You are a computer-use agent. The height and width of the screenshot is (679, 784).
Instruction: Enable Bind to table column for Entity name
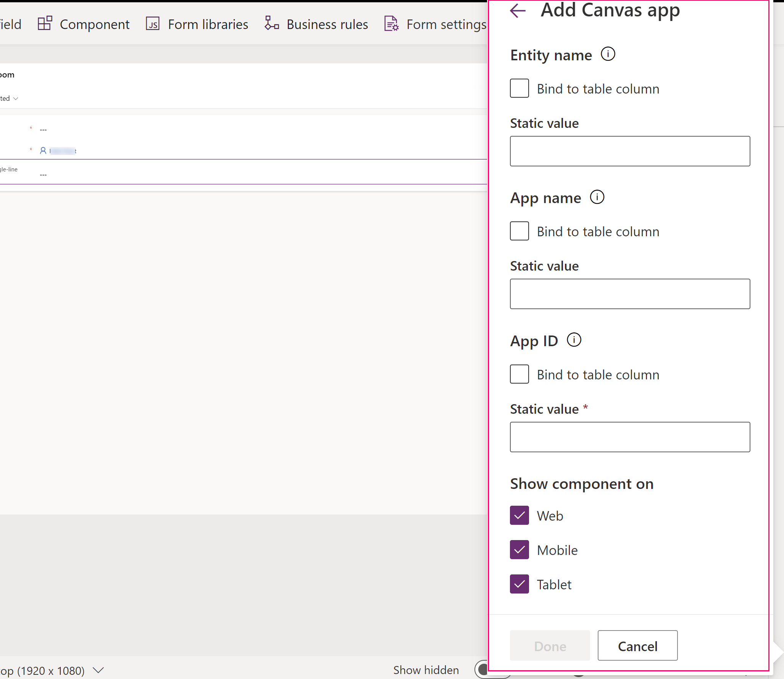(519, 87)
